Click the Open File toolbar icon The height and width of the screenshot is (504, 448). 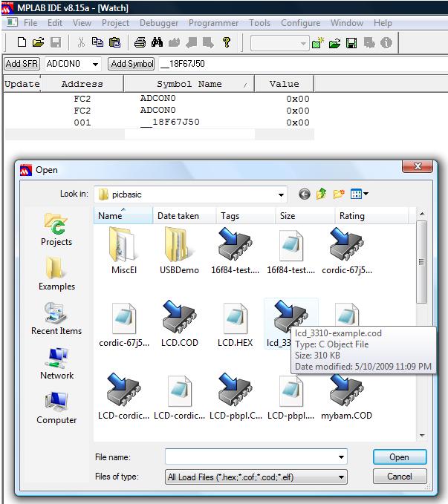pos(39,42)
